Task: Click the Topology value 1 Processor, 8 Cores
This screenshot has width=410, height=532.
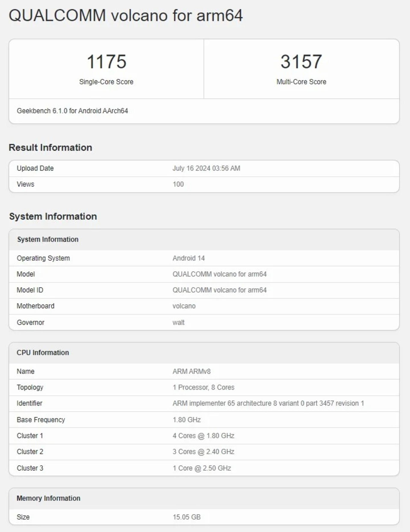Action: point(204,387)
